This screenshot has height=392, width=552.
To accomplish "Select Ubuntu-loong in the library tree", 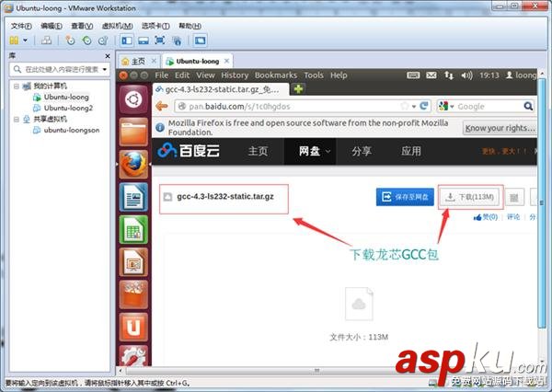I will point(66,97).
